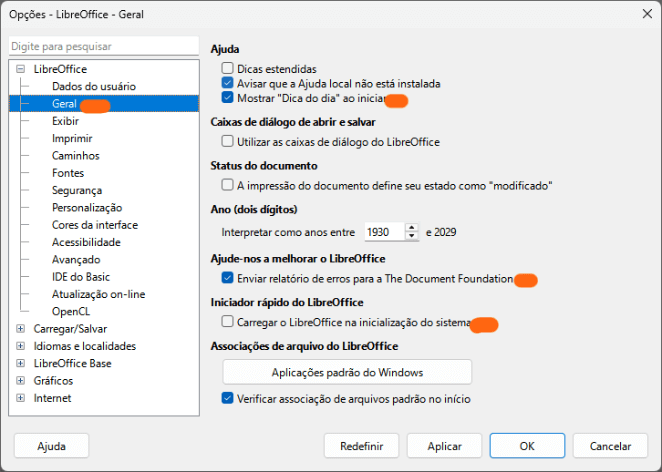Select Caminhos in the options tree
This screenshot has width=662, height=472.
coord(76,155)
